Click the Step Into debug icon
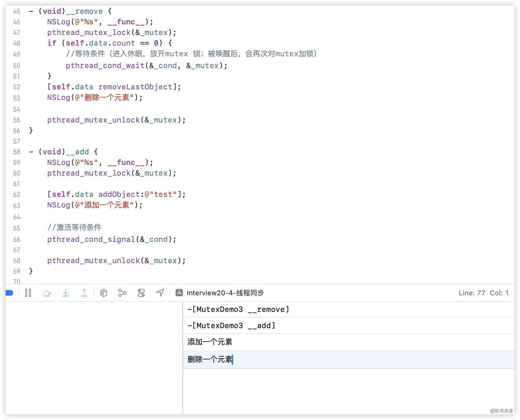The width and height of the screenshot is (520, 420). (66, 293)
